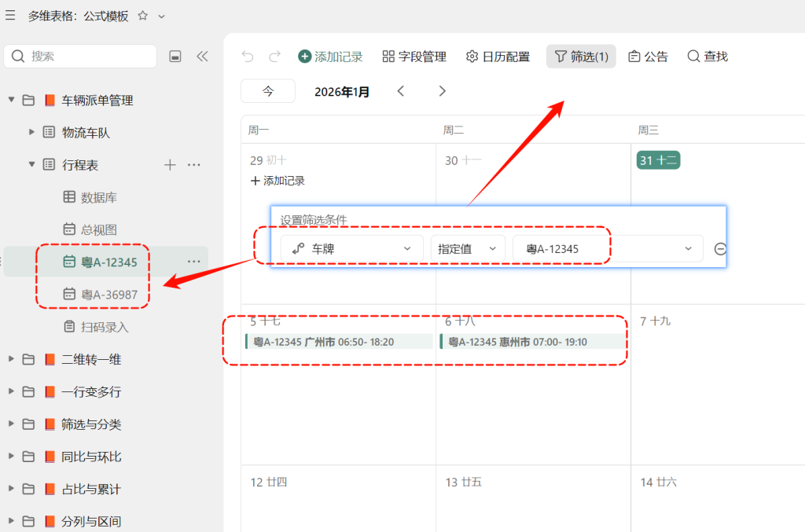Expand the 筛选与分类 folder
This screenshot has height=532, width=805.
pos(11,424)
